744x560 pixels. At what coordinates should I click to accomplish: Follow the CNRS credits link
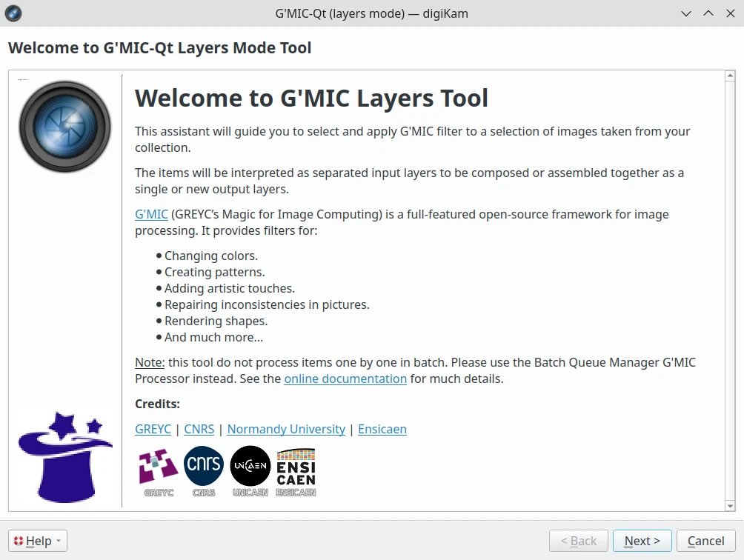pyautogui.click(x=199, y=429)
